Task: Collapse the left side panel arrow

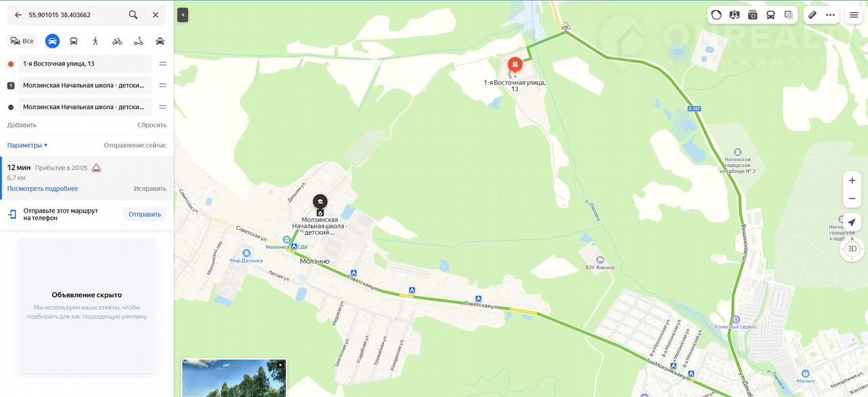Action: (182, 15)
